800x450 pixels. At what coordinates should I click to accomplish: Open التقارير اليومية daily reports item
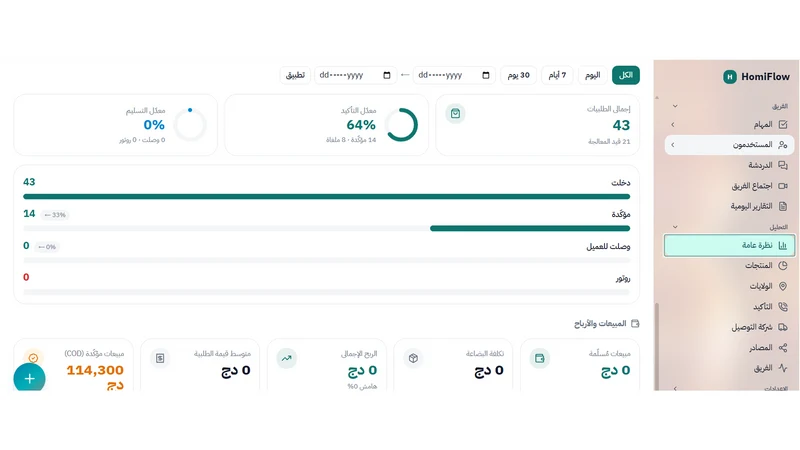click(x=729, y=206)
